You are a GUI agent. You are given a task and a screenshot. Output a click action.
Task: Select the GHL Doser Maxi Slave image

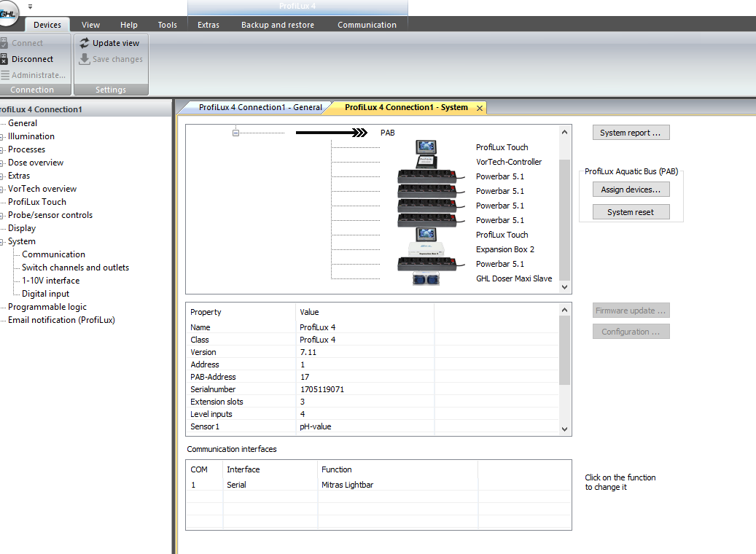[x=426, y=278]
